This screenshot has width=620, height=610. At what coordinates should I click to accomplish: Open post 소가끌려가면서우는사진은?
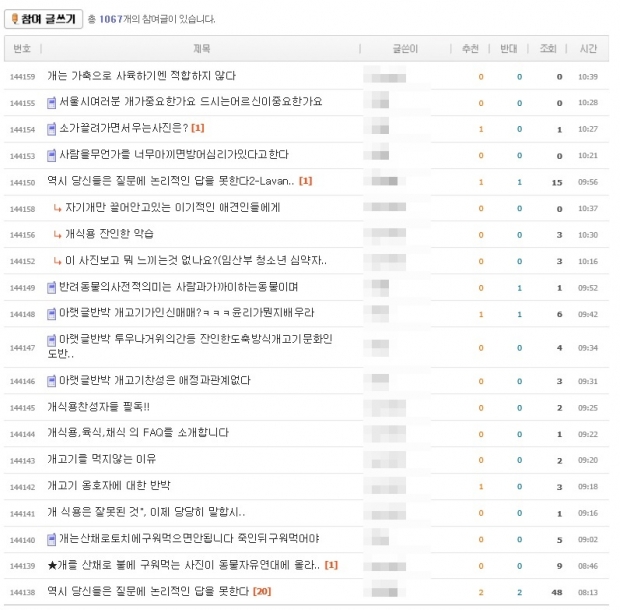point(123,128)
